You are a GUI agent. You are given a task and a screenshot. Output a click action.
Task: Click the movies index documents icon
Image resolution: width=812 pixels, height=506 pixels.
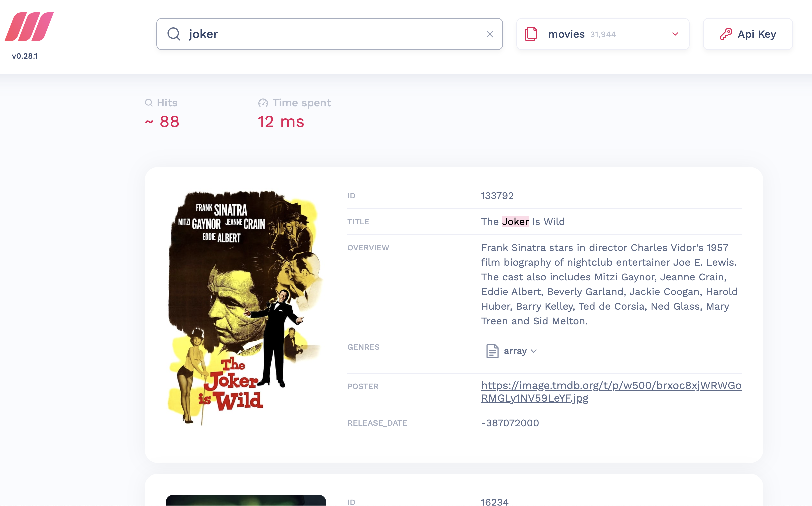pos(531,34)
